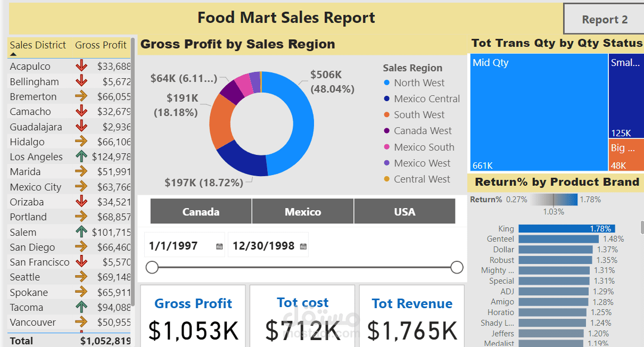
Task: Click the orange right arrow beside Bremerton
Action: click(x=81, y=96)
